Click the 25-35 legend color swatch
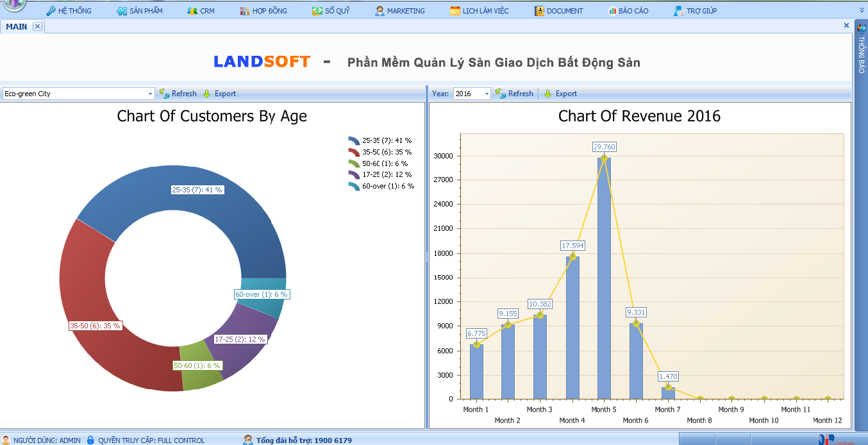 point(354,140)
